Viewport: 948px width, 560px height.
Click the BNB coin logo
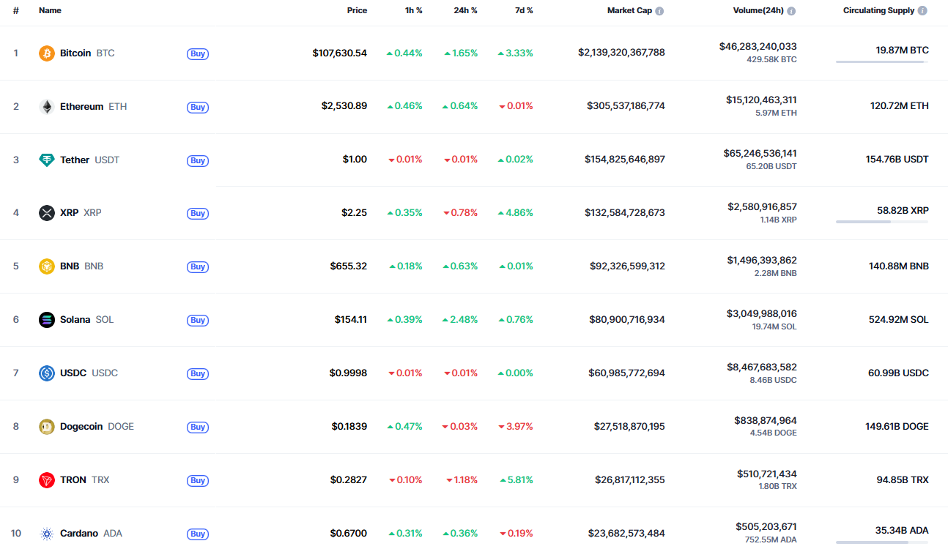point(47,266)
